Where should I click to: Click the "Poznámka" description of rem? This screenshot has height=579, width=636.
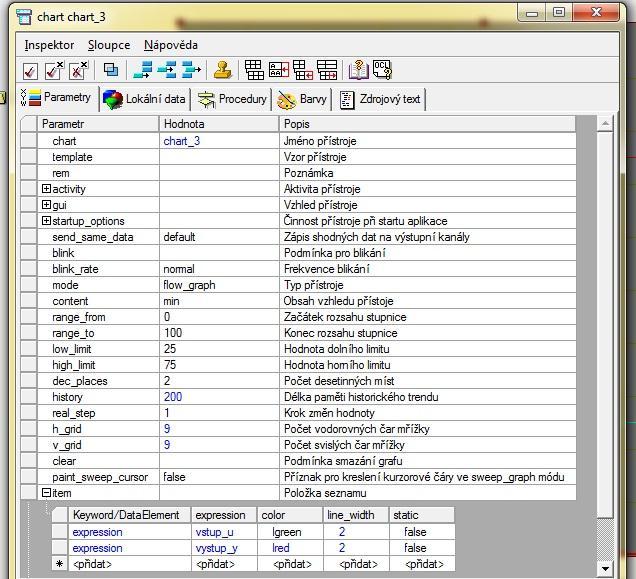point(308,173)
